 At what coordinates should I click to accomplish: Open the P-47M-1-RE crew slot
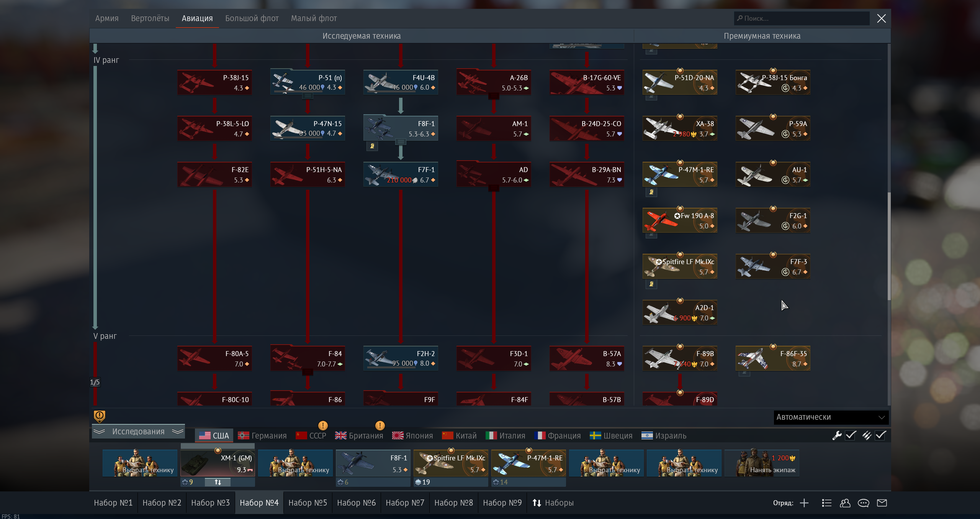[x=528, y=463]
